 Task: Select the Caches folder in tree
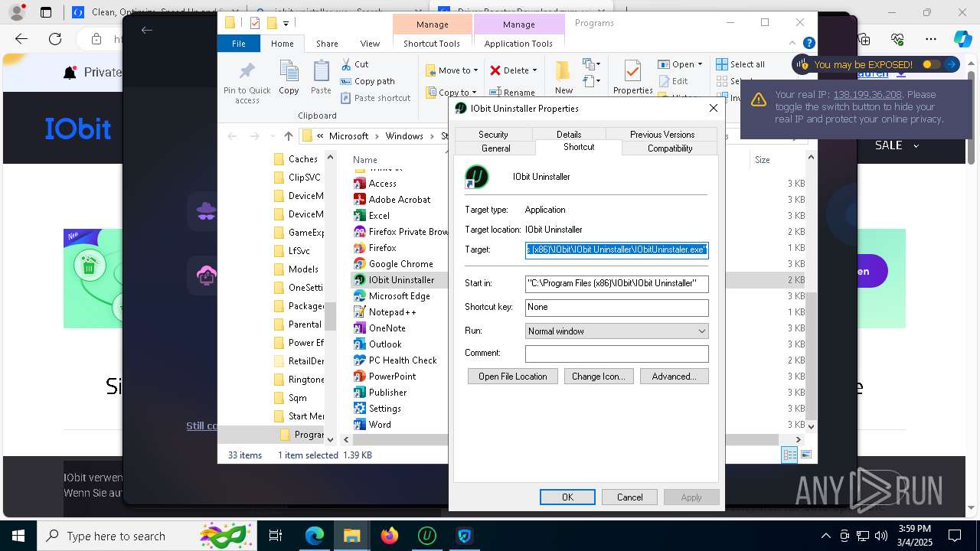296,159
